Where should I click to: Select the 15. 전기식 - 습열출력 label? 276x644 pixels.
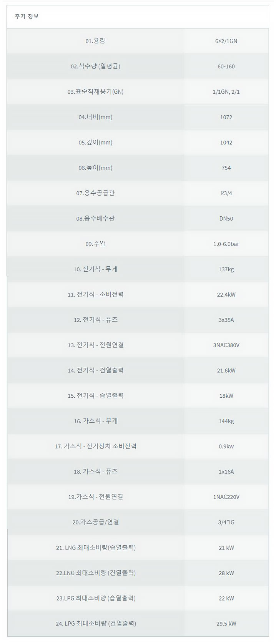[x=95, y=396]
